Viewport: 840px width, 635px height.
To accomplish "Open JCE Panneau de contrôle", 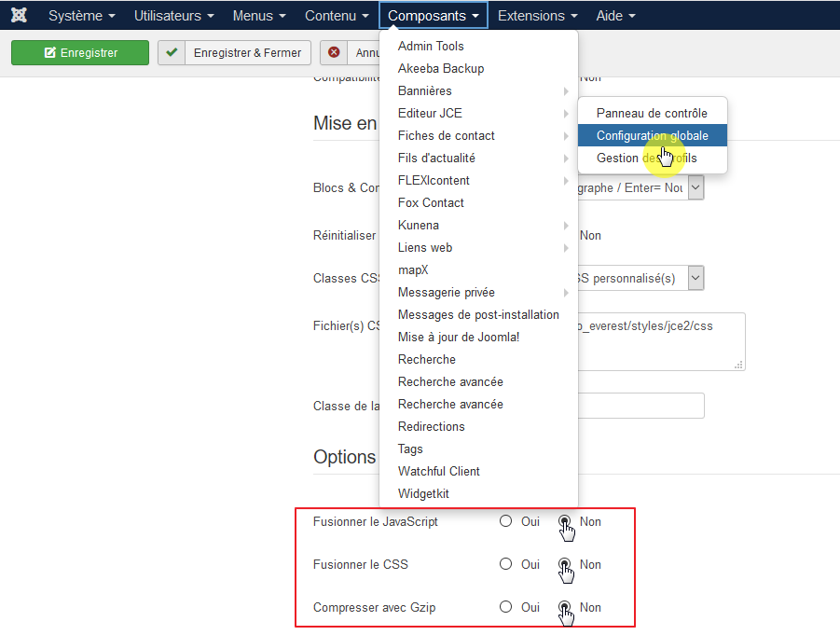I will [652, 114].
